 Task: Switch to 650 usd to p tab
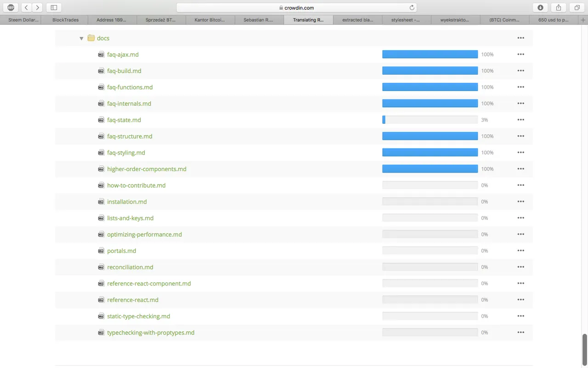[553, 20]
